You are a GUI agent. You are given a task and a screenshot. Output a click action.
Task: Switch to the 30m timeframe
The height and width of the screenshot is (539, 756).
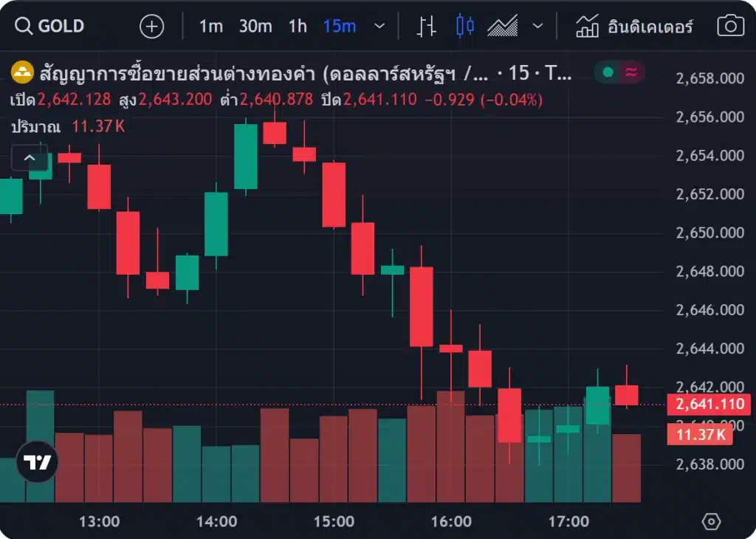point(255,27)
